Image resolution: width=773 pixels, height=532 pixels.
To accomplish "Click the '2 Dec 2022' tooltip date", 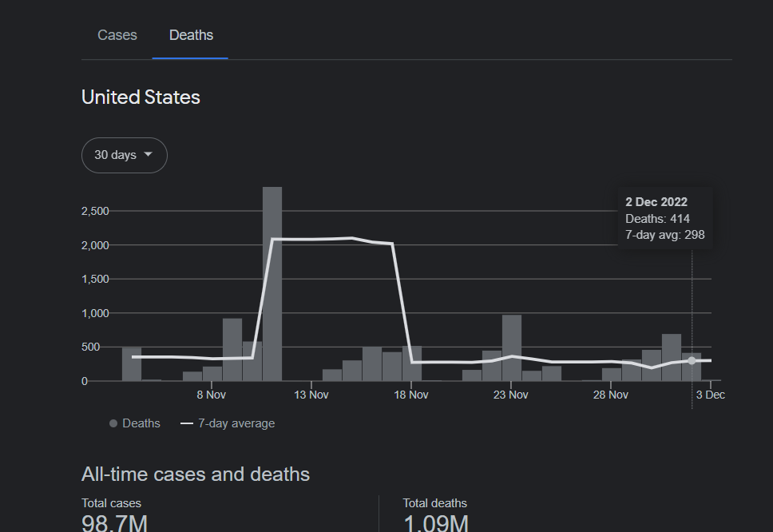I will tap(656, 202).
